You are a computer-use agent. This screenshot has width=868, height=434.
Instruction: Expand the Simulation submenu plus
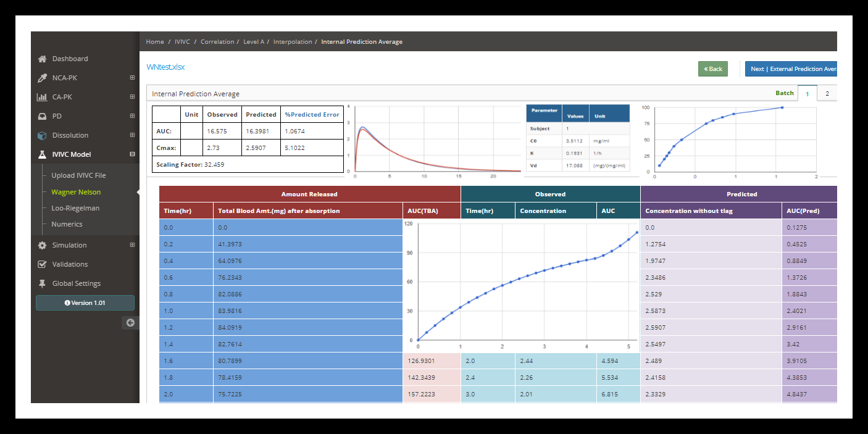click(132, 246)
